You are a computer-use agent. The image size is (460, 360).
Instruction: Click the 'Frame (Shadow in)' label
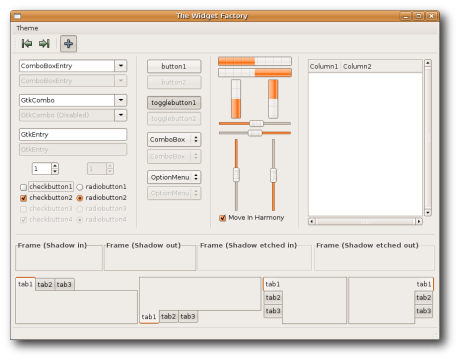(52, 245)
